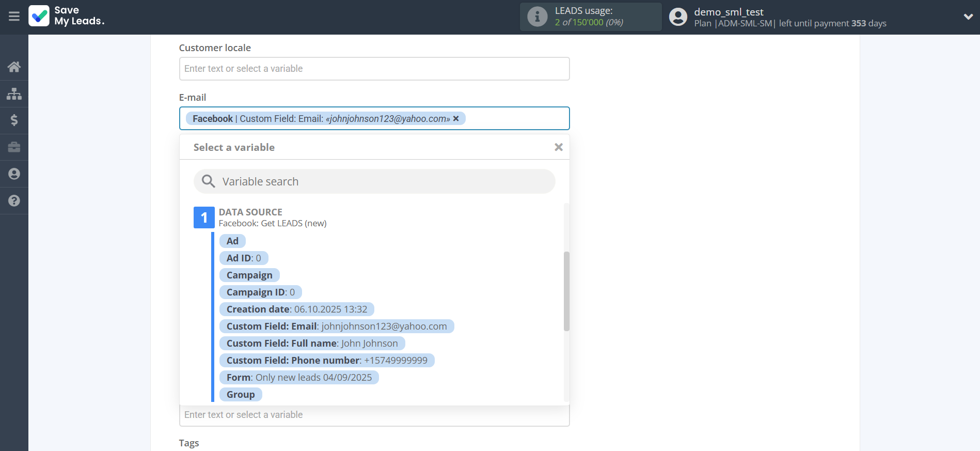This screenshot has height=451, width=980.
Task: Select the Custom Field: Phone number variable
Action: pyautogui.click(x=326, y=361)
